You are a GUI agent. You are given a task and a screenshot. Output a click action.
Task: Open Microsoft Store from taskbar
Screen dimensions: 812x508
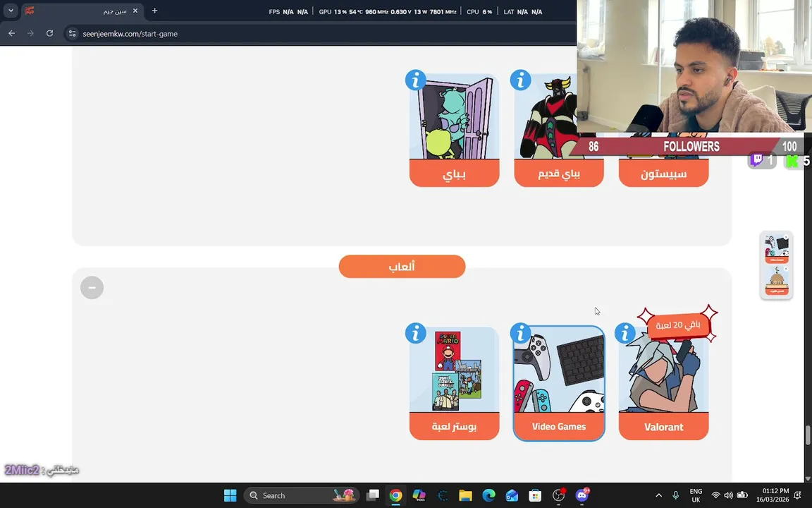pyautogui.click(x=535, y=495)
